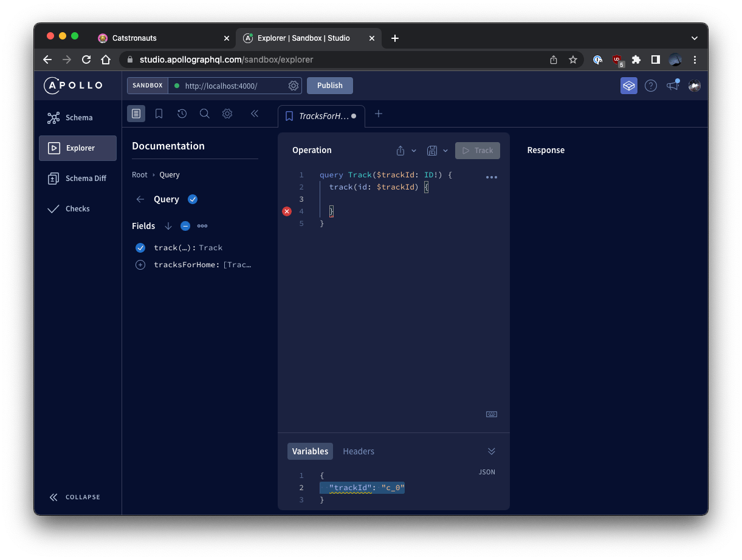This screenshot has height=560, width=742.
Task: Click the share operation icon
Action: pyautogui.click(x=400, y=151)
